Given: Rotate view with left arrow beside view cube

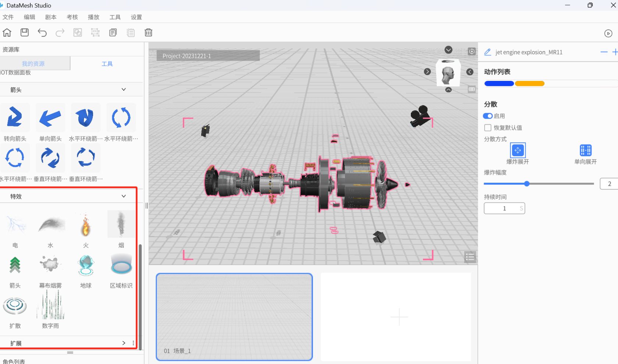Looking at the screenshot, I should tap(470, 72).
